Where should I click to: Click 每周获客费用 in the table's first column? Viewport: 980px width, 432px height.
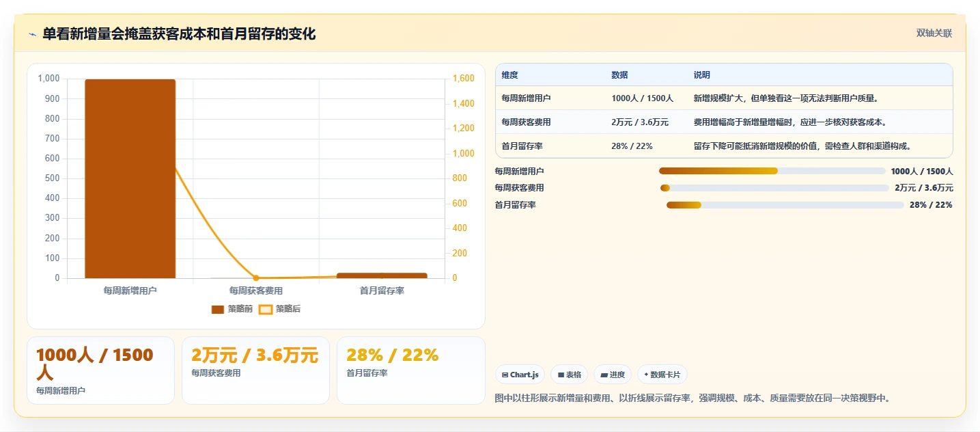tap(526, 122)
